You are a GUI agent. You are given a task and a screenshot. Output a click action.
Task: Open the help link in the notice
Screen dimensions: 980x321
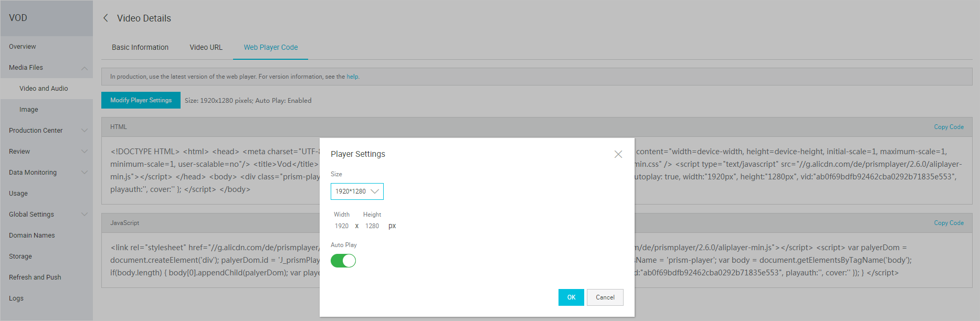coord(352,77)
